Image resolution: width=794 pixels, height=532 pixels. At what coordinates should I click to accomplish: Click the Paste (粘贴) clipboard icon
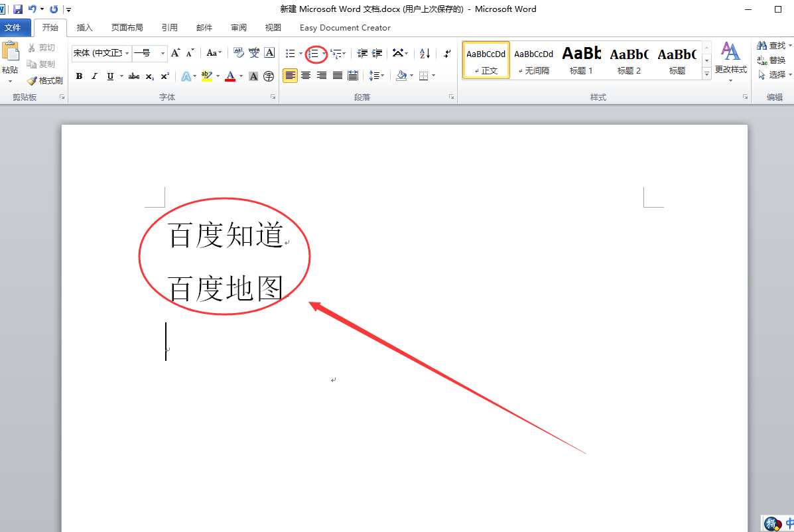point(10,52)
